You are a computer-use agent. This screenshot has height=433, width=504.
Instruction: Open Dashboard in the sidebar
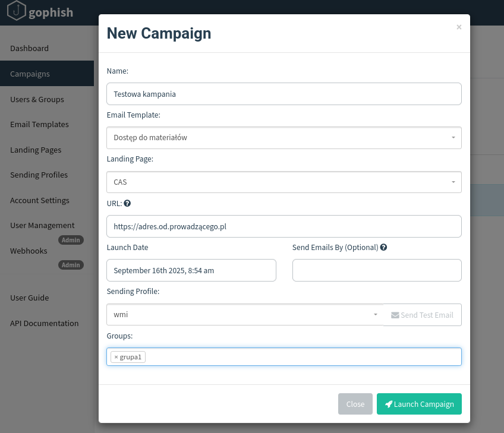29,48
